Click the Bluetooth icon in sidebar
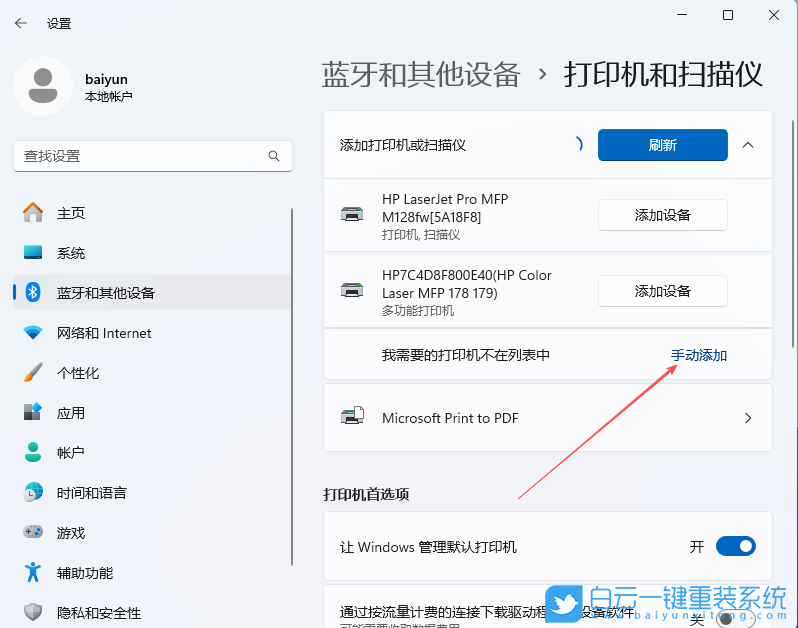 (x=33, y=292)
